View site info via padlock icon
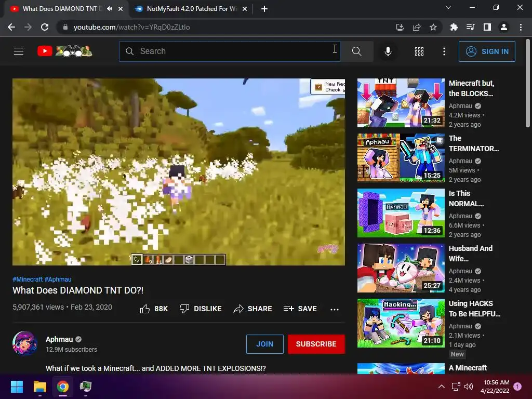Screen dimensions: 532x399 pyautogui.click(x=65, y=27)
